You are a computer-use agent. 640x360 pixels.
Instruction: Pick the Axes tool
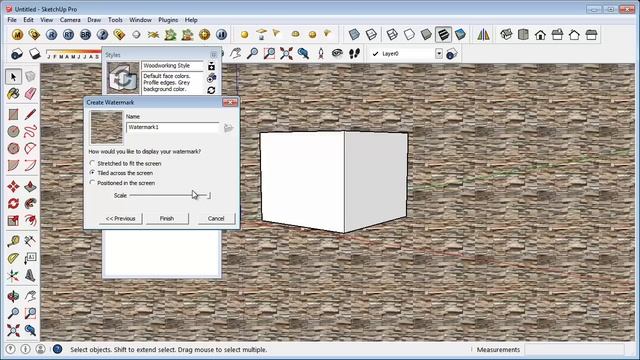pos(13,276)
